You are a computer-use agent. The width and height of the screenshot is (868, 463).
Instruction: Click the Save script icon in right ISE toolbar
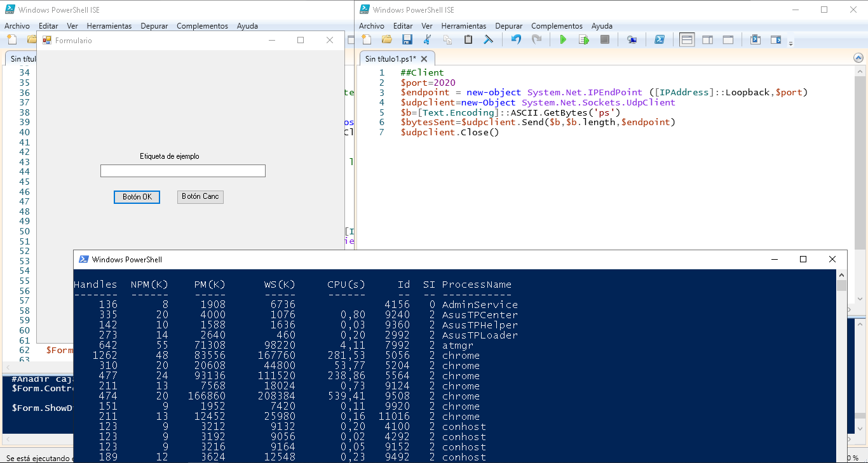407,39
